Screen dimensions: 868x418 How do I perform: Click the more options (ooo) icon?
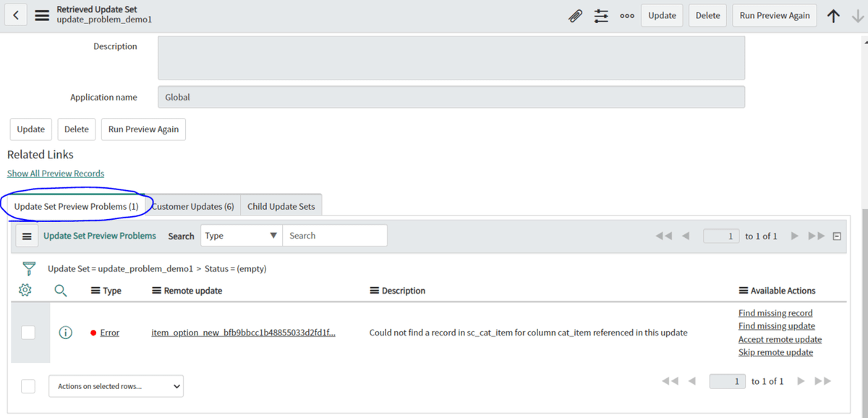626,15
